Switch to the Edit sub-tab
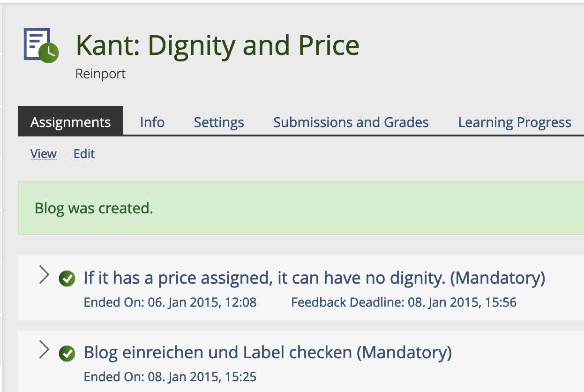 tap(84, 154)
